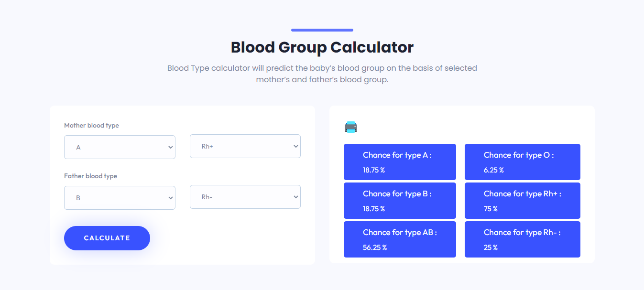Click the 56.25 % value for type AB
644x290 pixels.
pyautogui.click(x=375, y=247)
